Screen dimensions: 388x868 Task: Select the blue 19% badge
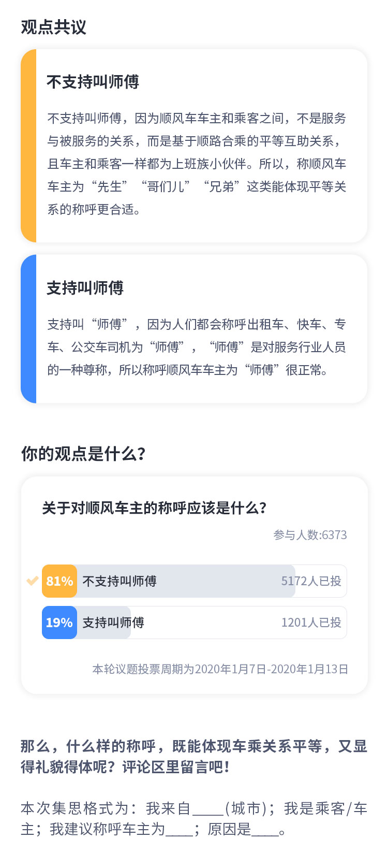coord(59,623)
